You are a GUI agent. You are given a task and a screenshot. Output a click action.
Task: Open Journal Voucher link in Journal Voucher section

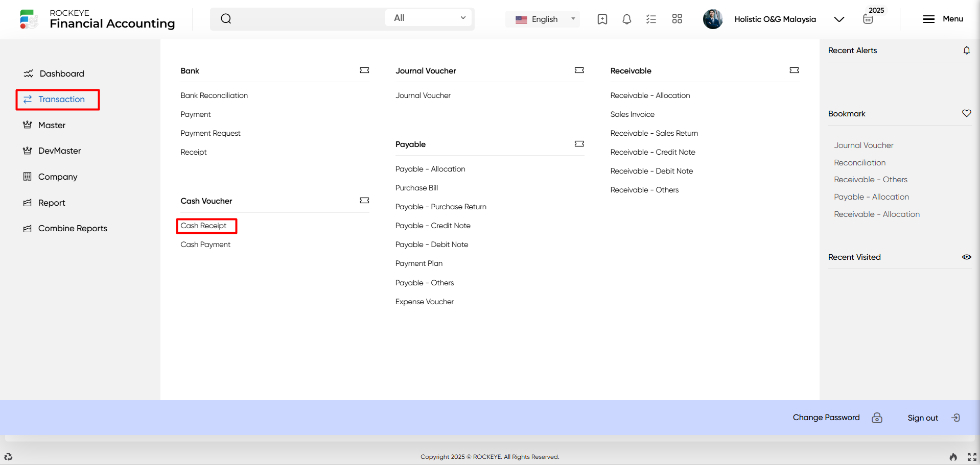click(x=423, y=95)
